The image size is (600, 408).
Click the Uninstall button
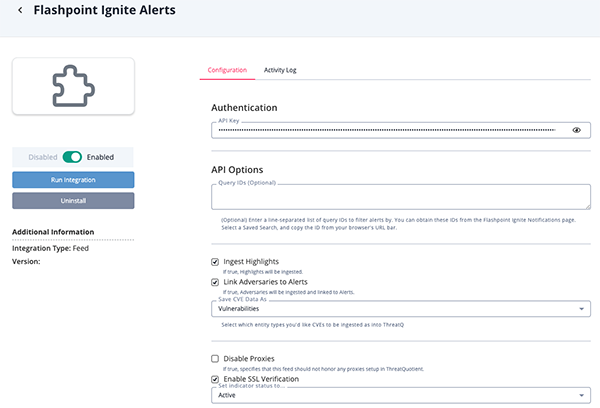click(x=73, y=201)
